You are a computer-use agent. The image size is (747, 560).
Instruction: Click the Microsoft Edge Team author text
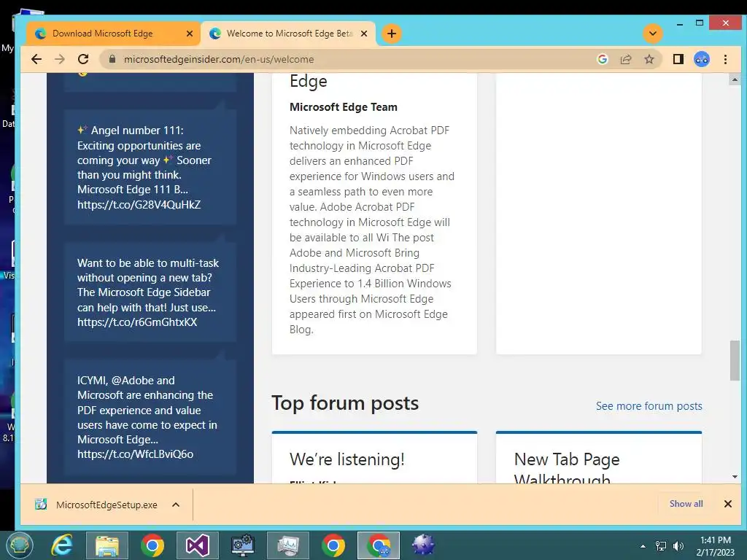coord(343,107)
